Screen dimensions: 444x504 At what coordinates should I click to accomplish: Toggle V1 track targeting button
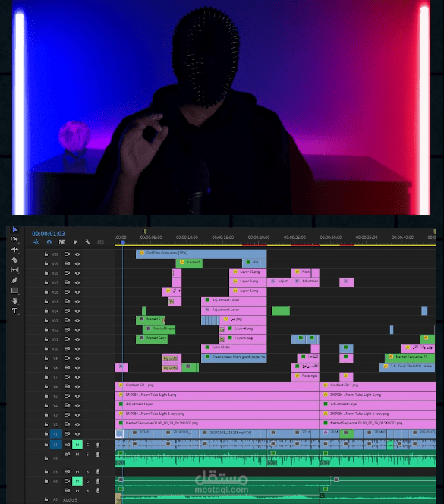coord(55,434)
